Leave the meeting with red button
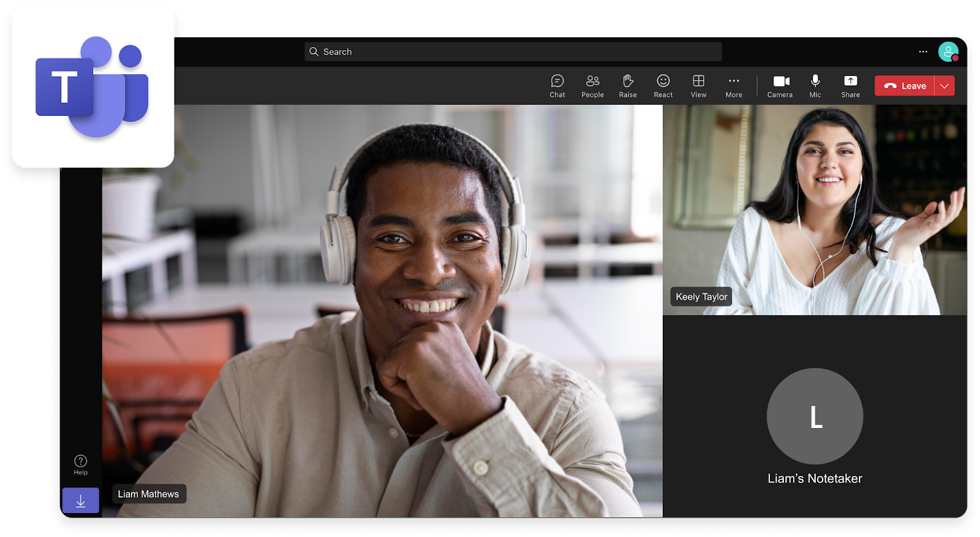980x537 pixels. pyautogui.click(x=905, y=86)
